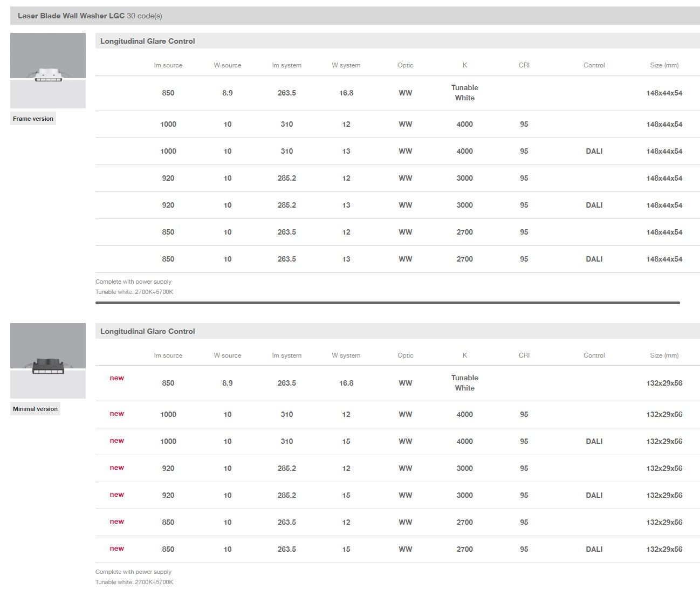Click 'Tunable White' in the Frame version table

pos(464,93)
